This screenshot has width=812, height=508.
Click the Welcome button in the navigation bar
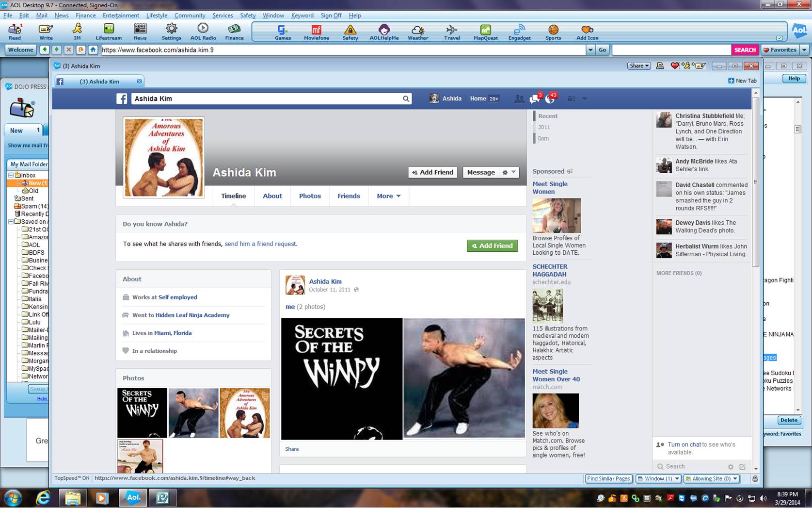pyautogui.click(x=20, y=49)
